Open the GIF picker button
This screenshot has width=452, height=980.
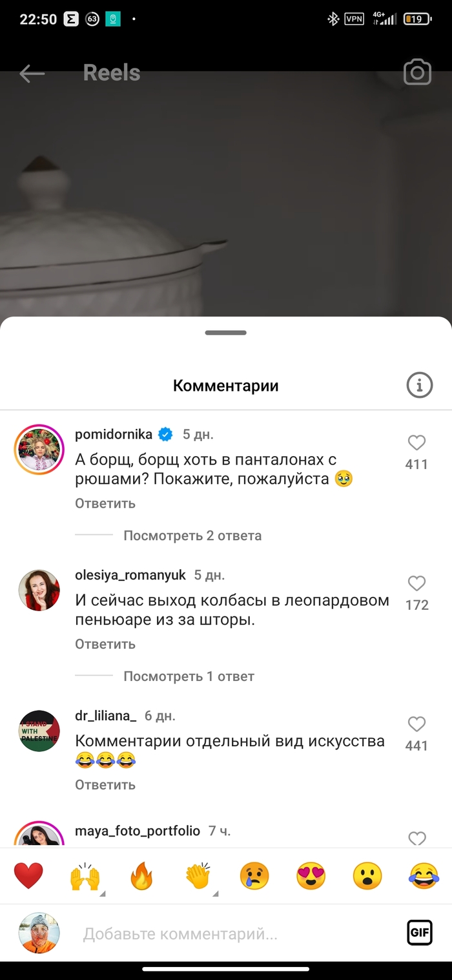tap(419, 933)
